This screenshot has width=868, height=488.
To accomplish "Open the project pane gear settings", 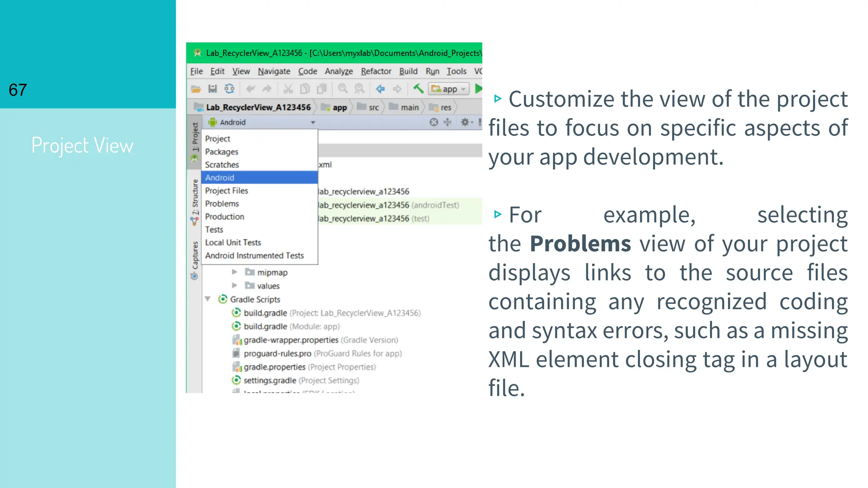I will 467,122.
